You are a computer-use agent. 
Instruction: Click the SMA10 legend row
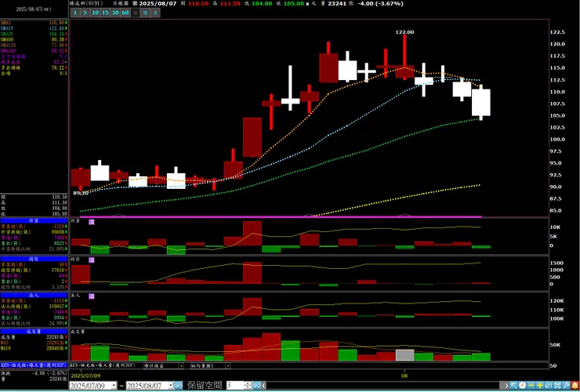click(34, 28)
